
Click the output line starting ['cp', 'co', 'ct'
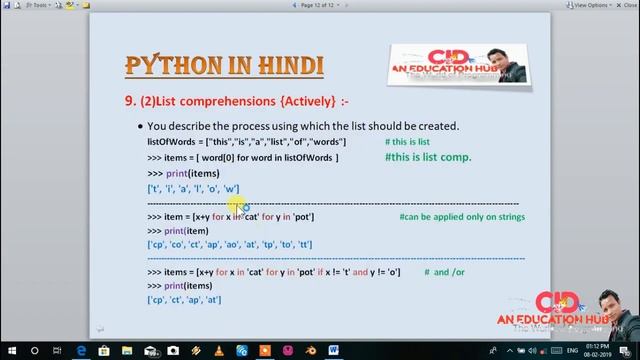(x=230, y=244)
